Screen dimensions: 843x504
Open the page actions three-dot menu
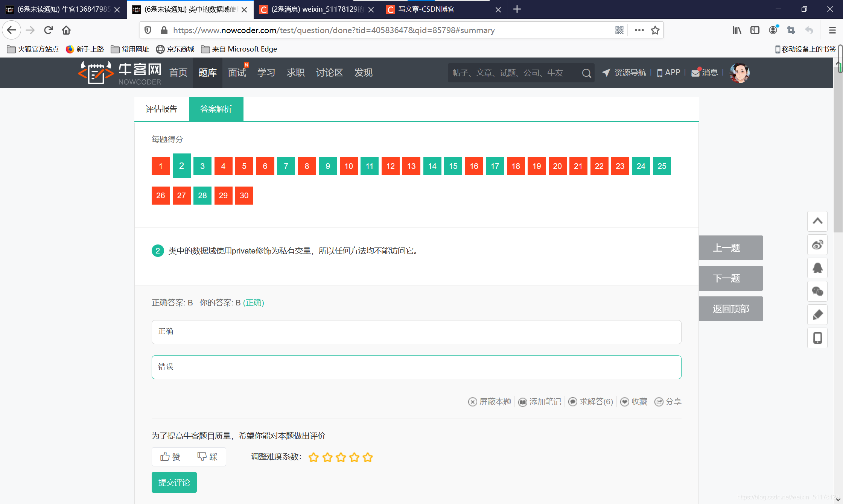click(x=639, y=30)
